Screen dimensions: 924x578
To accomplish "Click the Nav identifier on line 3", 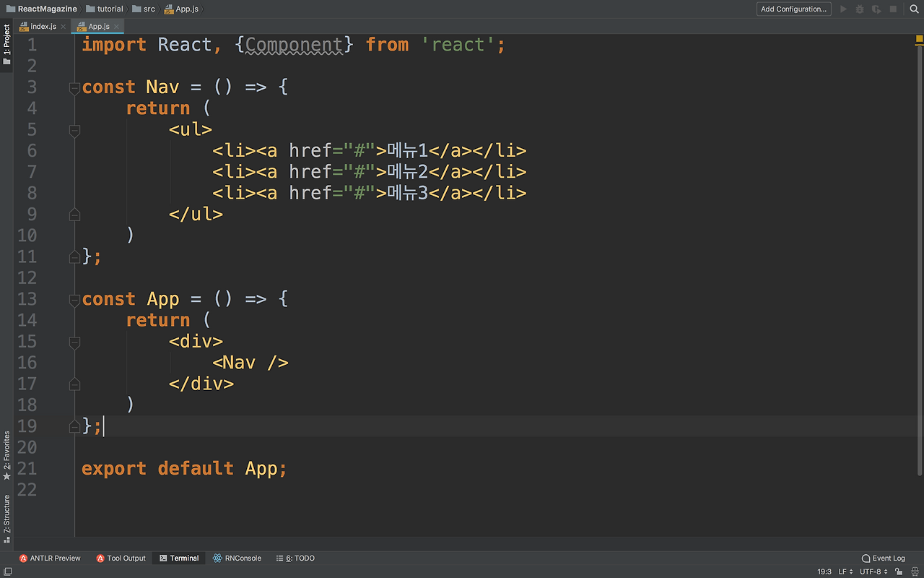I will pyautogui.click(x=162, y=87).
